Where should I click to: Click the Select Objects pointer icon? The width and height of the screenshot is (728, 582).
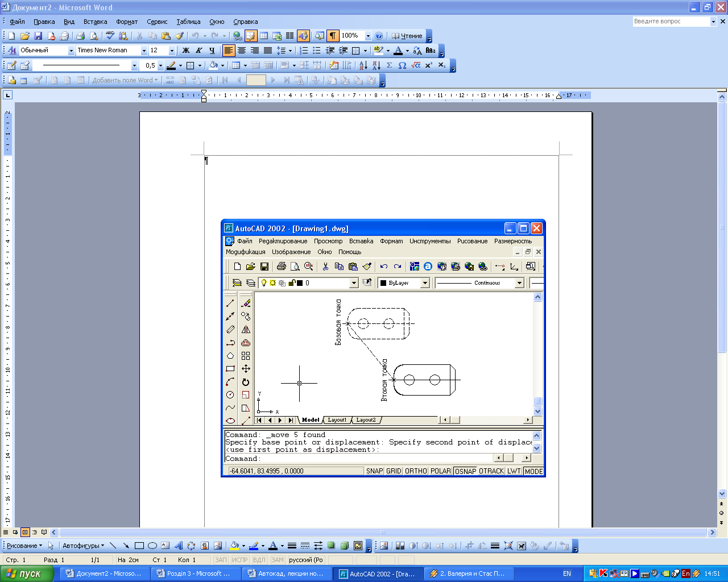51,546
